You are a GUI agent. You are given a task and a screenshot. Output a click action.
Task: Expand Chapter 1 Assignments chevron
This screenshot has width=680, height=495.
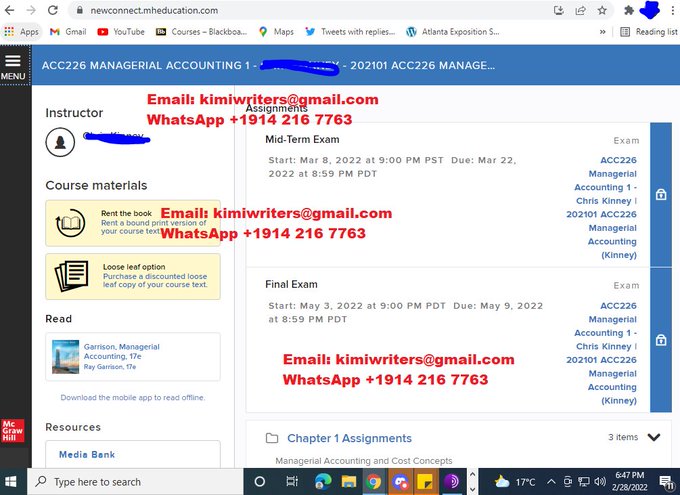point(654,437)
